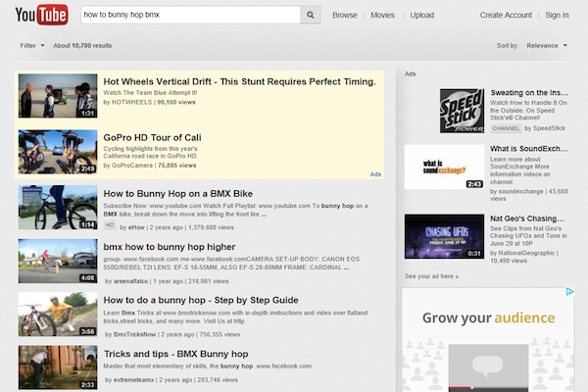Screen dimensions: 588x392
Task: Click 'About 10,700 results' text
Action: click(82, 46)
